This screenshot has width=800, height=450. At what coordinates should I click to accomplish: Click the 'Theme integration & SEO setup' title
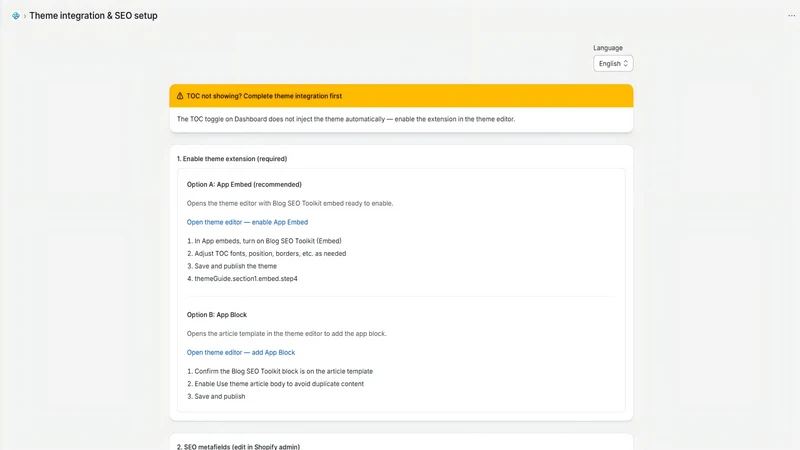click(93, 16)
